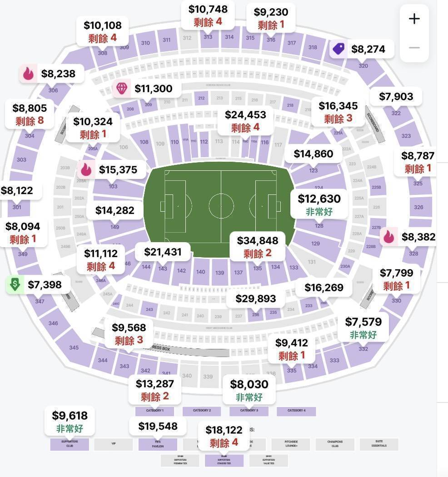Open the $24,453 listing with 4 remaining
This screenshot has height=477, width=448.
point(245,121)
